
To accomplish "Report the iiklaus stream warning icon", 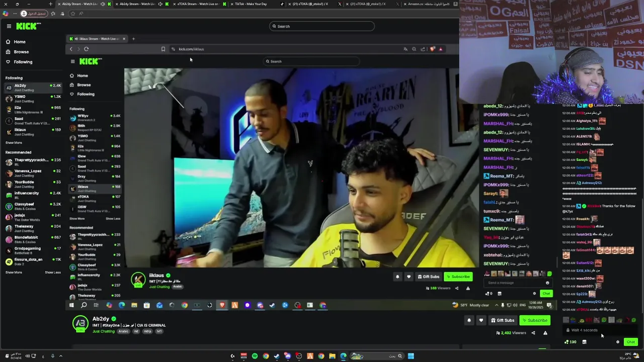I will (x=468, y=289).
